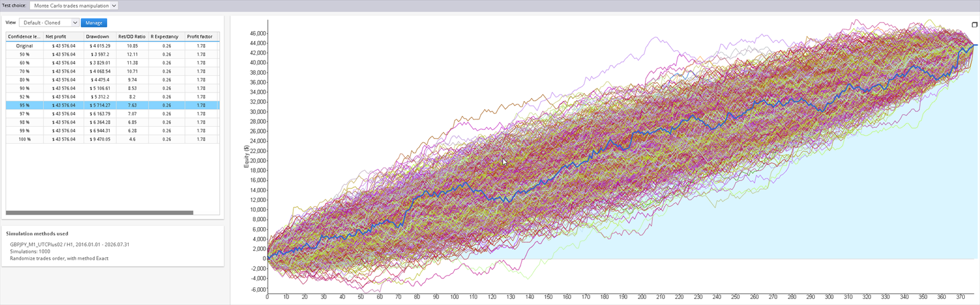The image size is (980, 305).
Task: Click the Manage button
Action: (94, 23)
